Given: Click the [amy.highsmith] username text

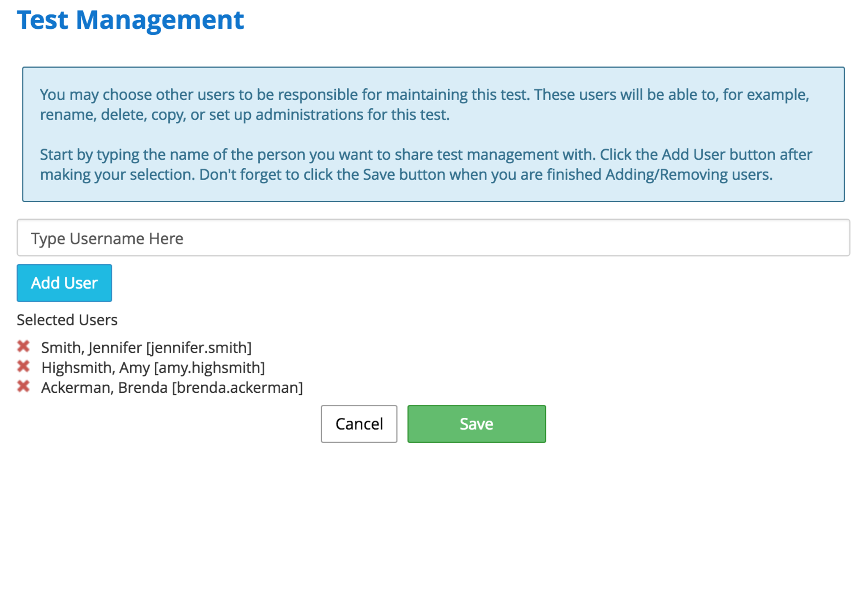Looking at the screenshot, I should pos(209,367).
